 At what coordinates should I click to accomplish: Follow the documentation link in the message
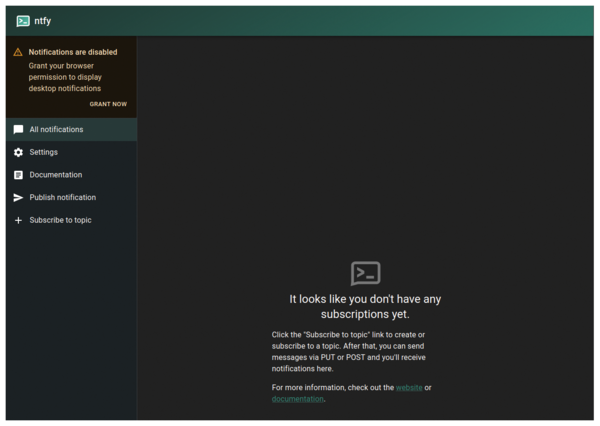297,399
